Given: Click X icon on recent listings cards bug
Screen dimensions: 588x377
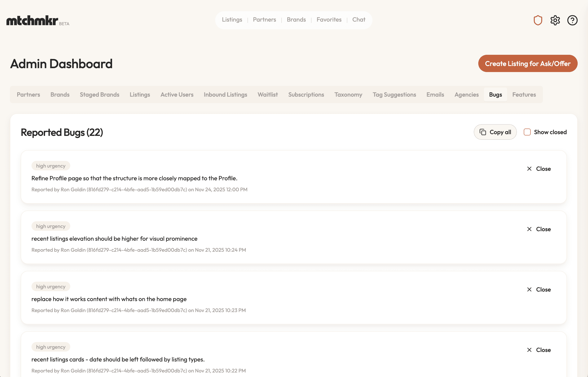Looking at the screenshot, I should [x=529, y=350].
